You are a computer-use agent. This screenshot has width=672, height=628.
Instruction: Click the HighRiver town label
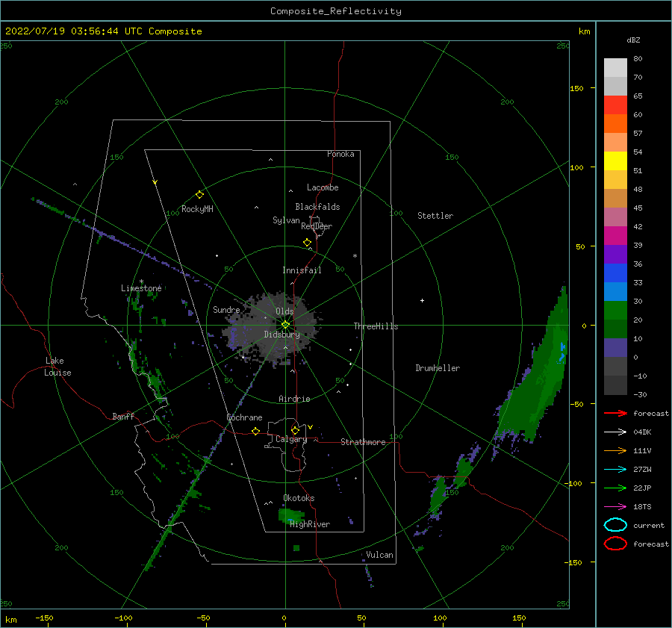click(310, 524)
